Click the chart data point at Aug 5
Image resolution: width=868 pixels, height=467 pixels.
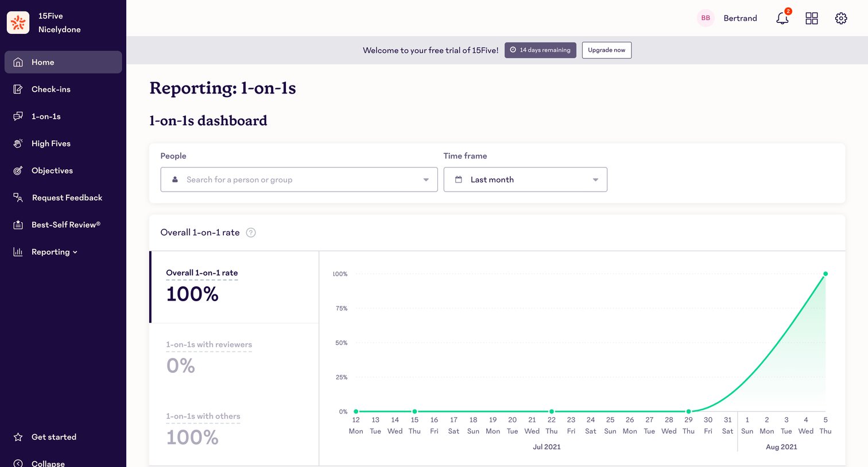pyautogui.click(x=826, y=274)
